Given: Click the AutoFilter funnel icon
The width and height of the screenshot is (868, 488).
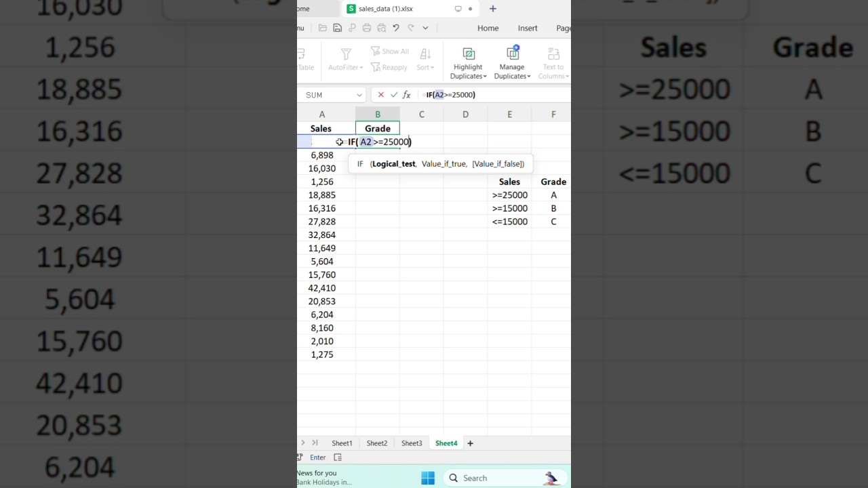Looking at the screenshot, I should point(346,54).
